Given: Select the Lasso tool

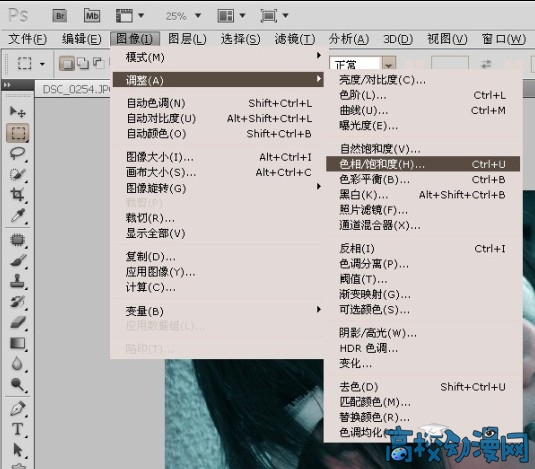Looking at the screenshot, I should (17, 153).
